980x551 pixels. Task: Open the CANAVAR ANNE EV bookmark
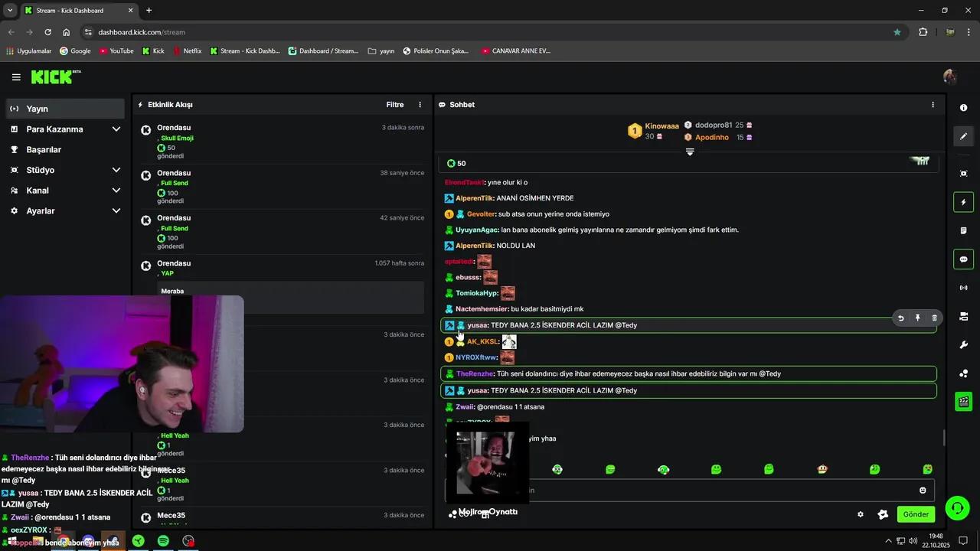click(516, 51)
